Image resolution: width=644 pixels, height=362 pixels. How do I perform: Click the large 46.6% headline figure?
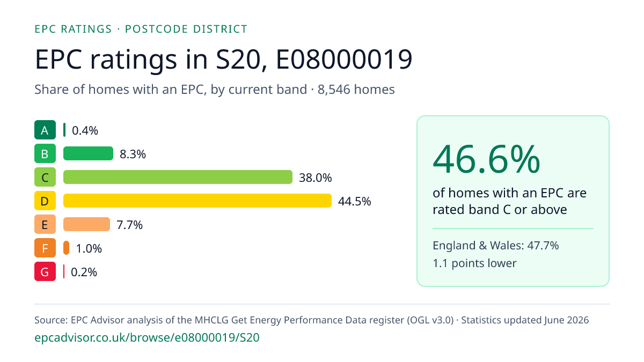(486, 159)
